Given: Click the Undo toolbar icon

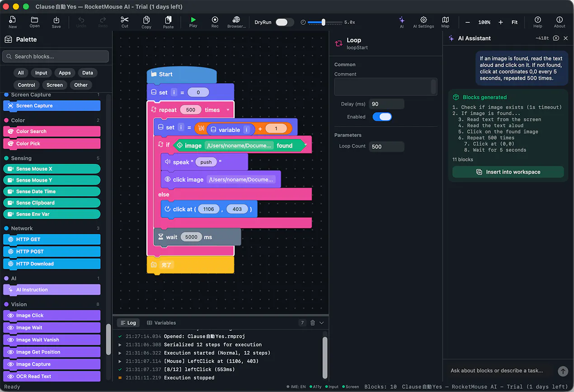Looking at the screenshot, I should tap(81, 22).
